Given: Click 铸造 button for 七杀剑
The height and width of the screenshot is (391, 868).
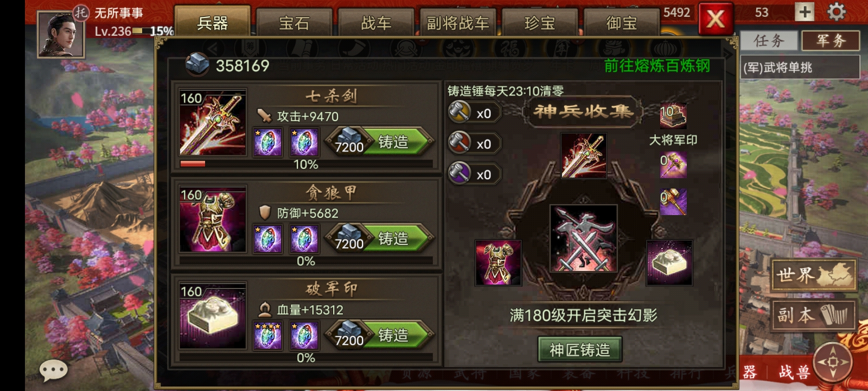Looking at the screenshot, I should (x=380, y=142).
